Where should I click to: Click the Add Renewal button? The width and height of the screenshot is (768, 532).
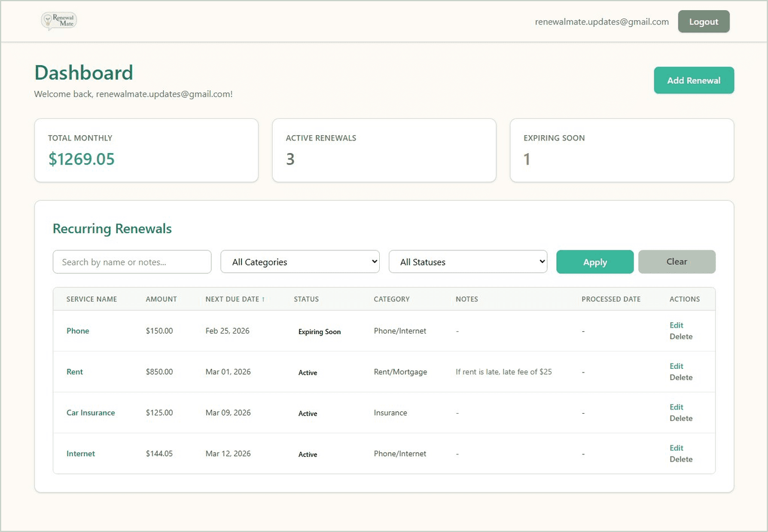(694, 80)
